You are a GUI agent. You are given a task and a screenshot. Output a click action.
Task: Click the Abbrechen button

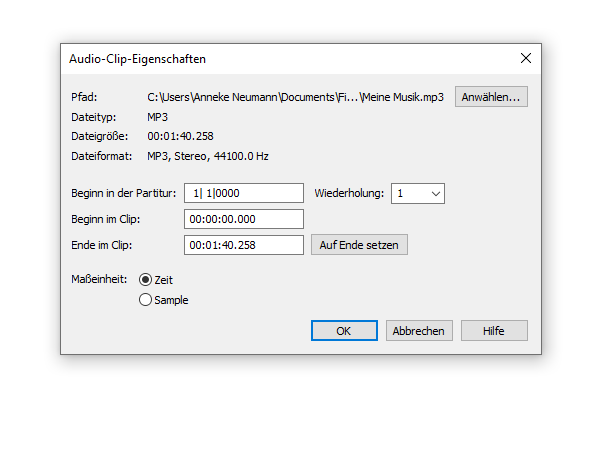click(419, 331)
